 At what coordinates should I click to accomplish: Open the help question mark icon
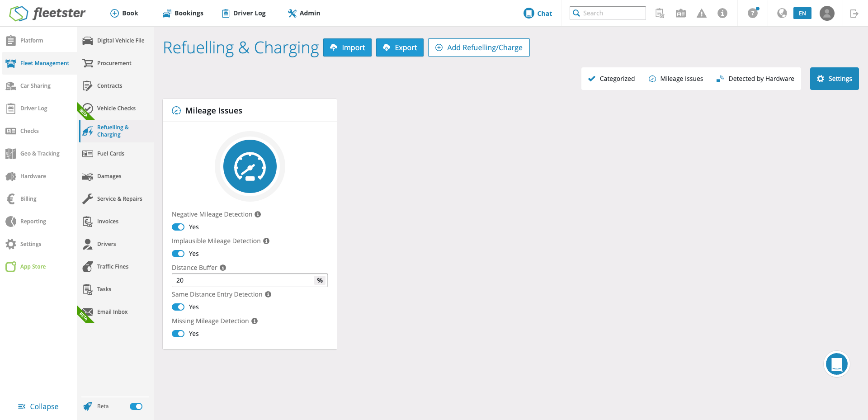[753, 13]
